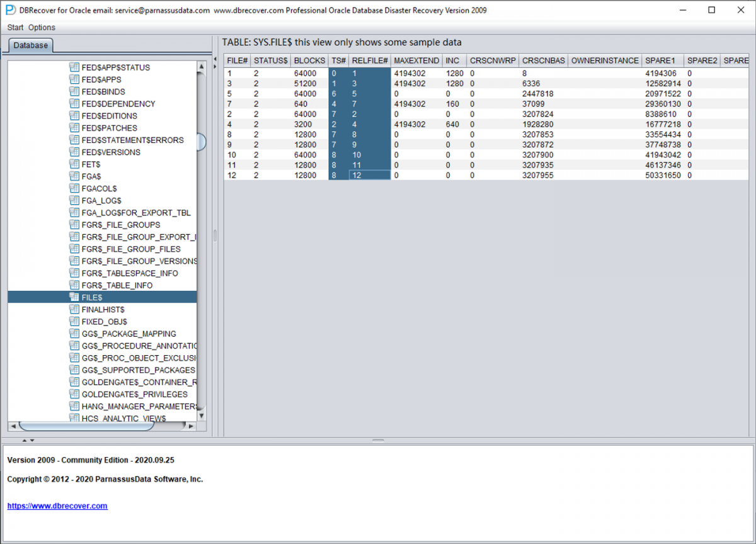Open the Start menu
This screenshot has height=544, width=756.
(14, 27)
